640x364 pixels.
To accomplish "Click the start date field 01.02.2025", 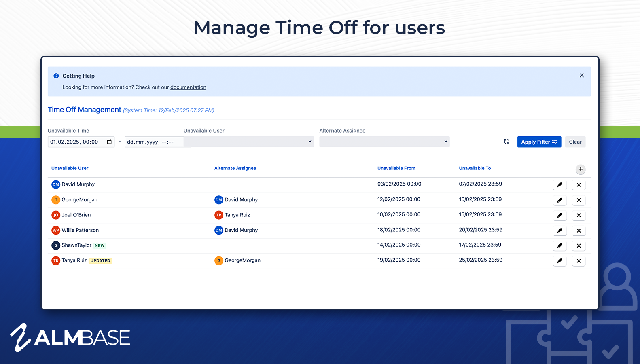I will (81, 142).
